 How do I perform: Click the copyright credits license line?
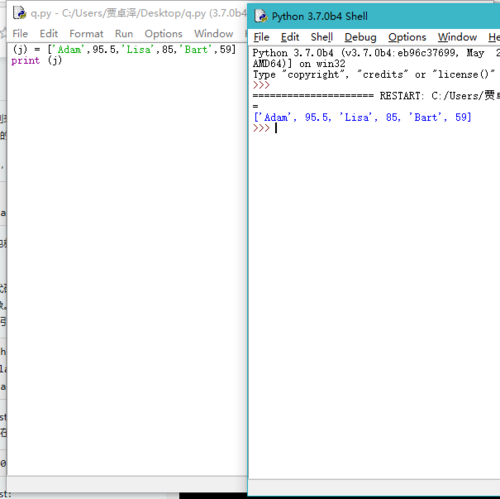pyautogui.click(x=374, y=75)
